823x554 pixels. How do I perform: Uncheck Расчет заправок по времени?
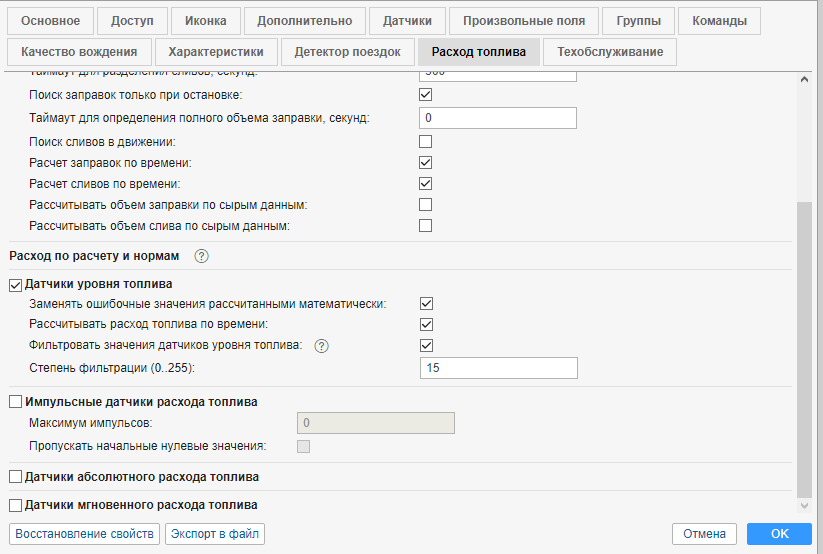(x=425, y=162)
